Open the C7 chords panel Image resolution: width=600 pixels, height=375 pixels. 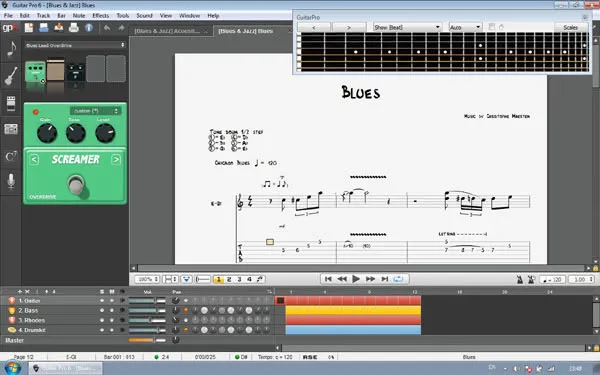[11, 156]
